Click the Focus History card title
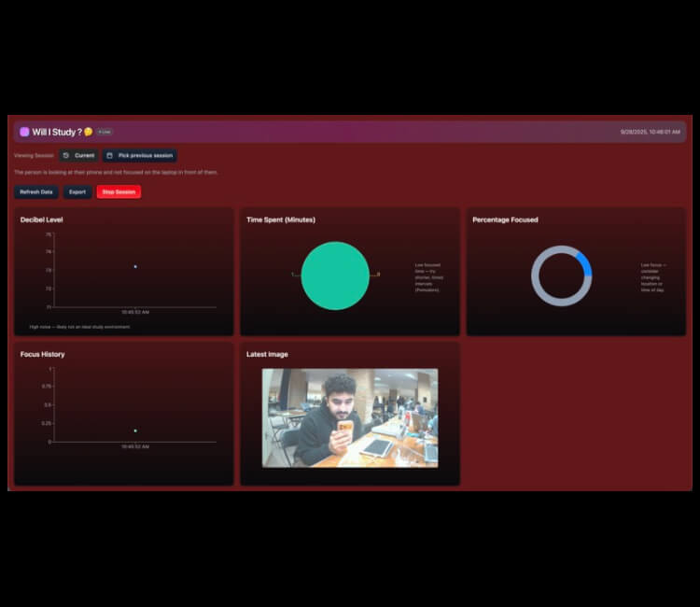This screenshot has width=700, height=607. coord(43,355)
